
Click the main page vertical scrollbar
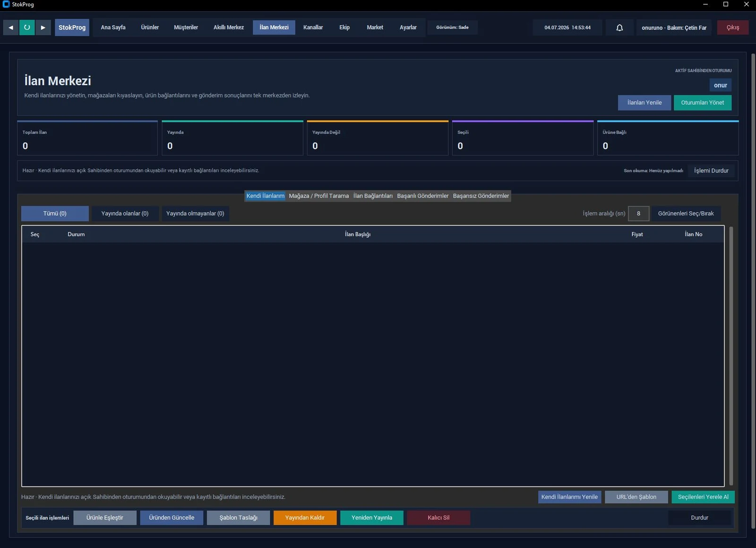tap(753, 291)
